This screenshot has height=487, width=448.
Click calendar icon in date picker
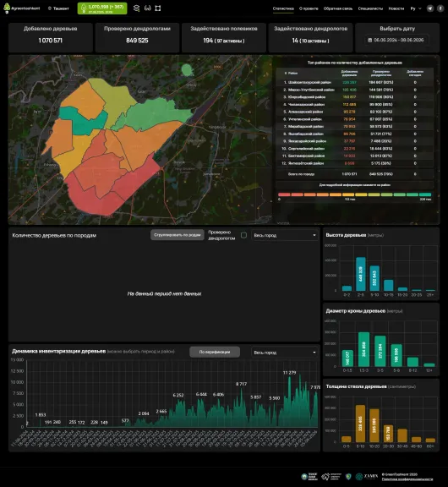(369, 40)
